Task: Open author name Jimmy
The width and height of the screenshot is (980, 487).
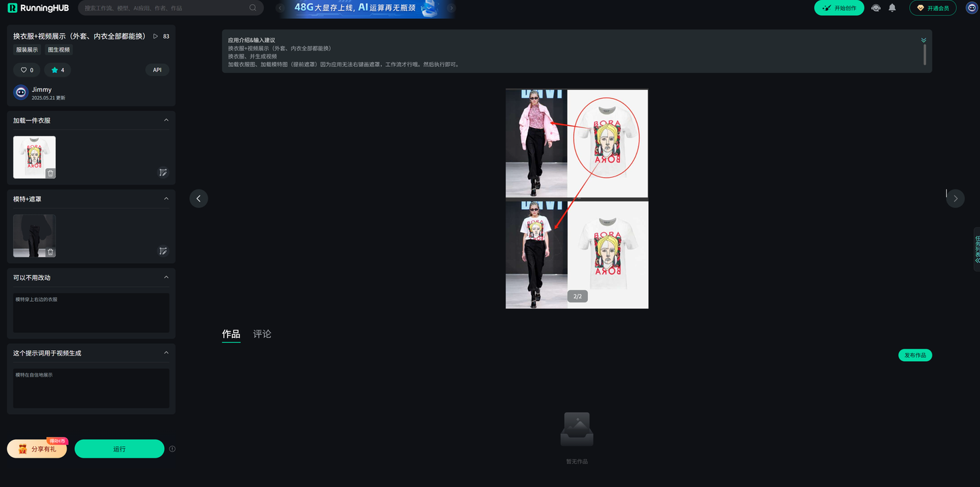Action: point(42,89)
